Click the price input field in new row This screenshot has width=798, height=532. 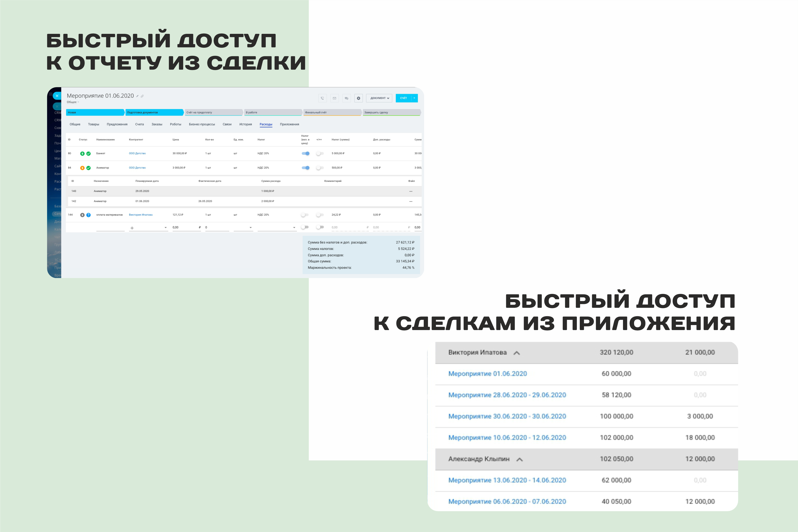185,227
